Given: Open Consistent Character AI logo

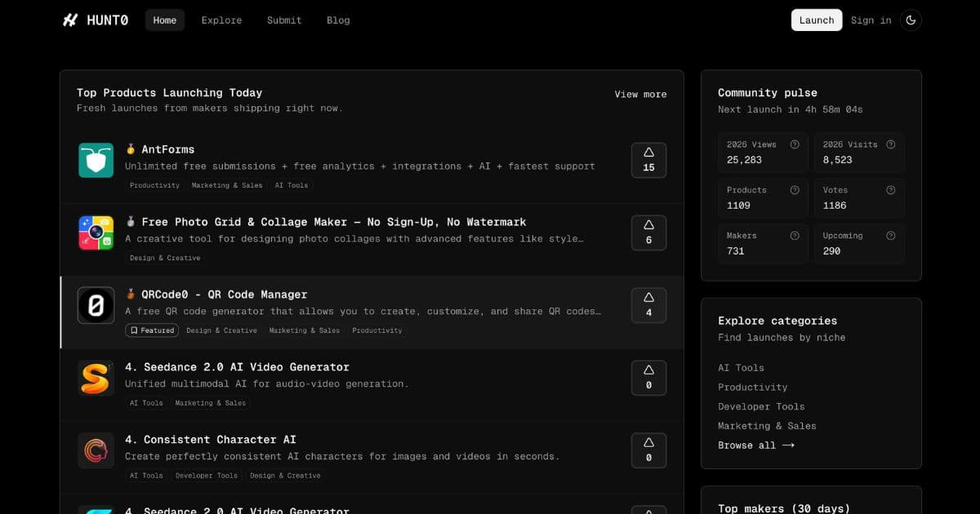Looking at the screenshot, I should tap(96, 450).
